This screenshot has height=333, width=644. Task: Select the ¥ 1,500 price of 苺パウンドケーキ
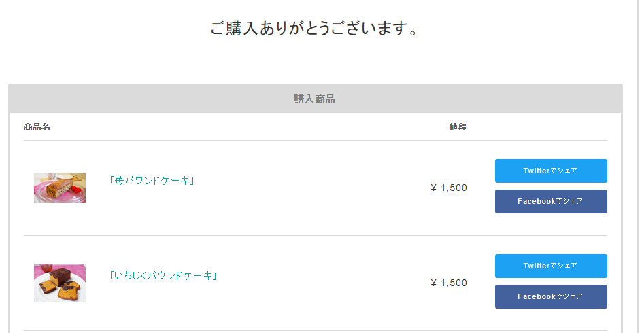click(x=449, y=188)
